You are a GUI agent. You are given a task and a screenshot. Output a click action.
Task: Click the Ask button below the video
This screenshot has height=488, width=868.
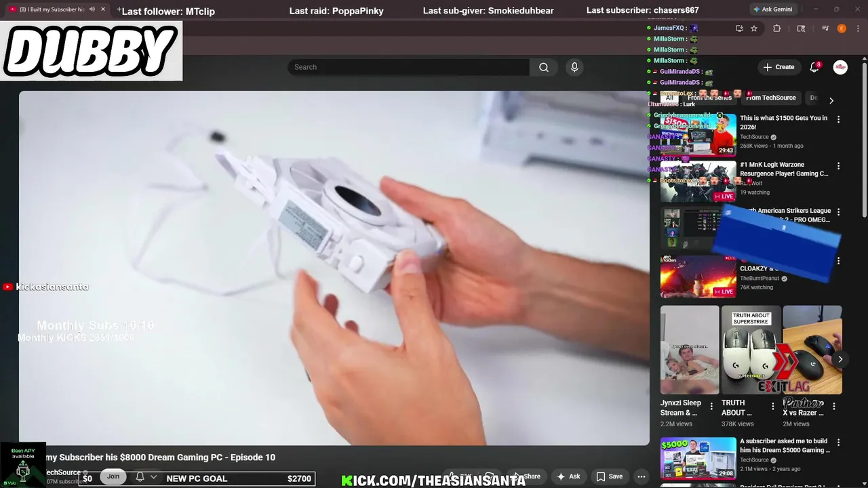click(x=568, y=476)
